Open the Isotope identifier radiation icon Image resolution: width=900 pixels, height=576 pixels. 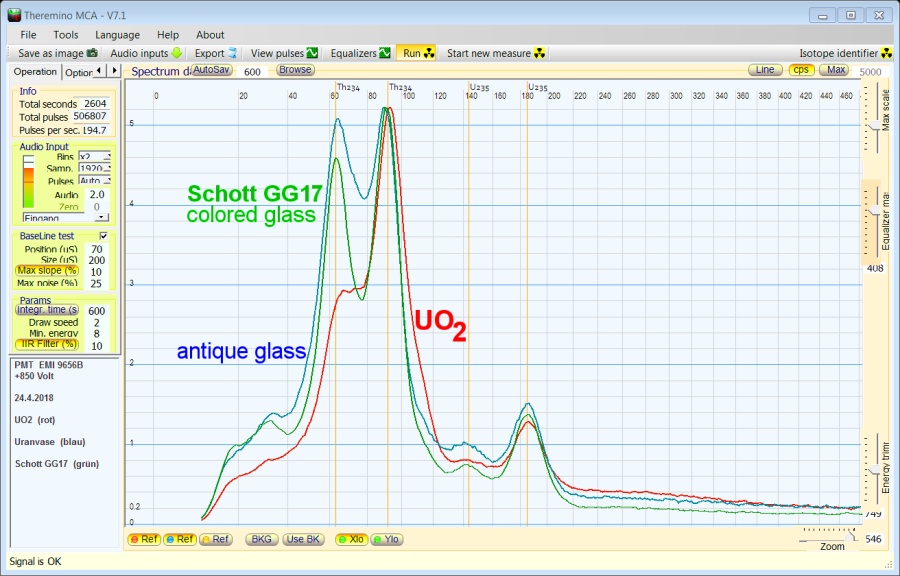point(887,53)
